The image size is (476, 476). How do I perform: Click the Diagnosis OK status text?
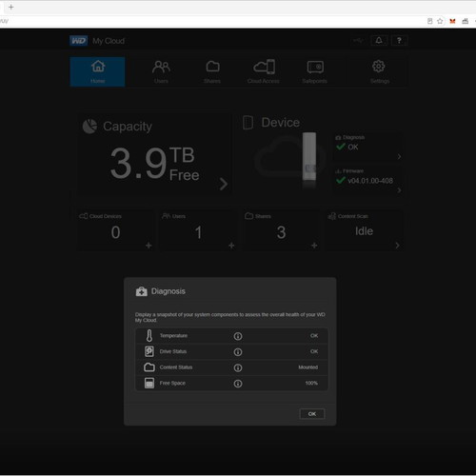(353, 147)
